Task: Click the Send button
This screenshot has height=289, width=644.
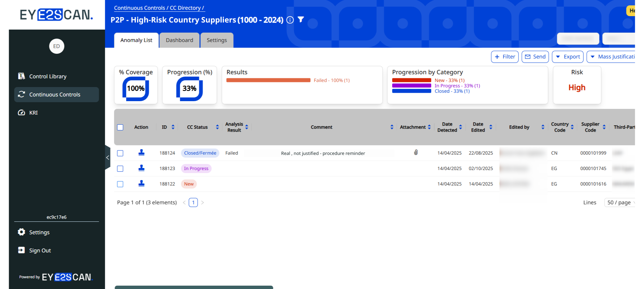Action: pos(535,57)
